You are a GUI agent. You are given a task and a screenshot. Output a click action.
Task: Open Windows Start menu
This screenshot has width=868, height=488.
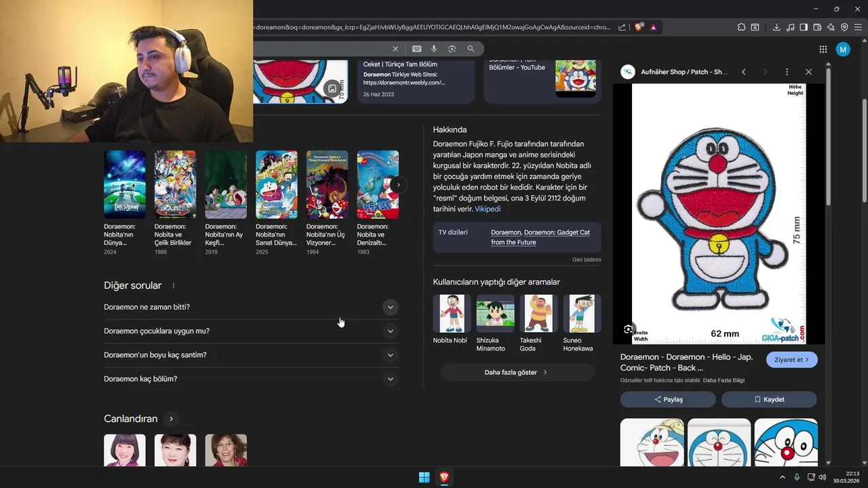point(424,477)
